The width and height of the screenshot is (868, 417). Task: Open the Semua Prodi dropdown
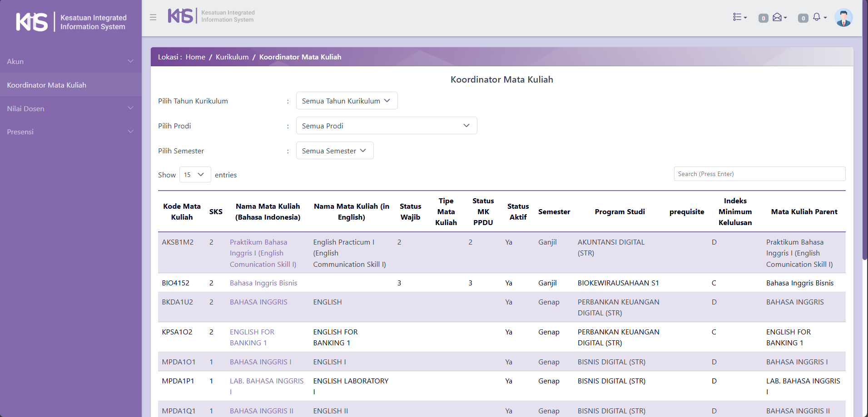[386, 126]
